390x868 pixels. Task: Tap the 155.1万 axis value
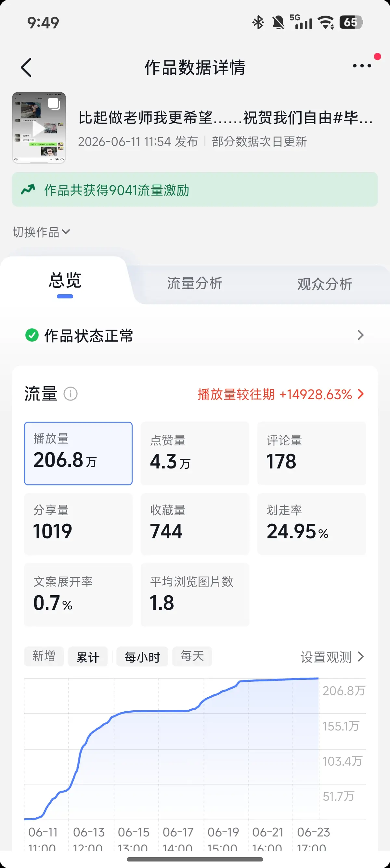[341, 726]
